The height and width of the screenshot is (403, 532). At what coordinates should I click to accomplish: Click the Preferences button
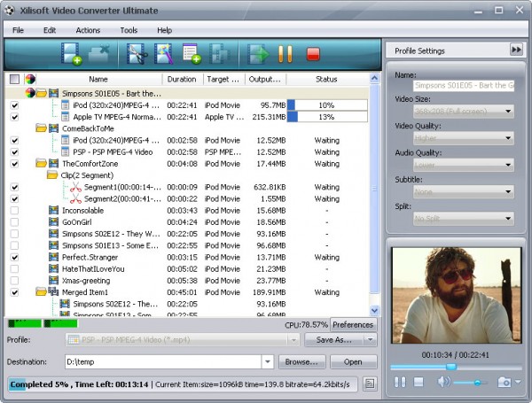pos(353,325)
